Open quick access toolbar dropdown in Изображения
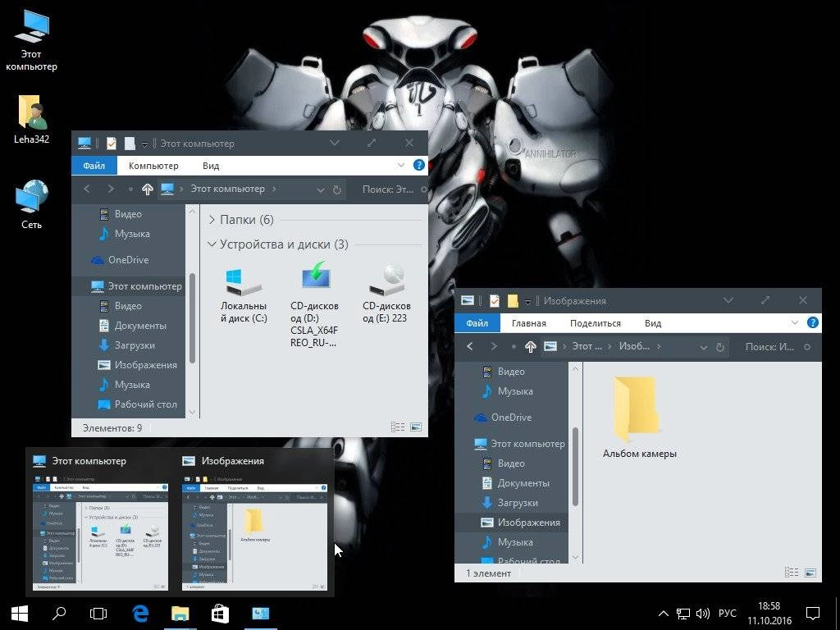This screenshot has width=840, height=630. pyautogui.click(x=527, y=302)
